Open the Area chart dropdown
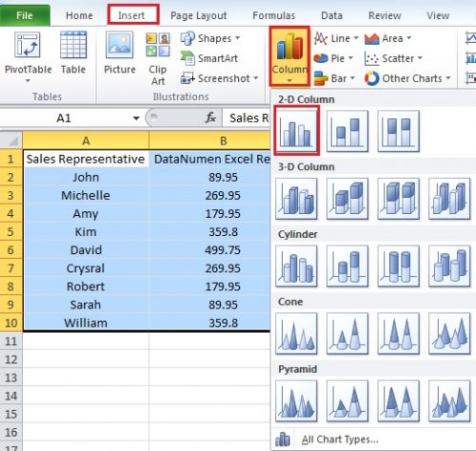 point(387,38)
